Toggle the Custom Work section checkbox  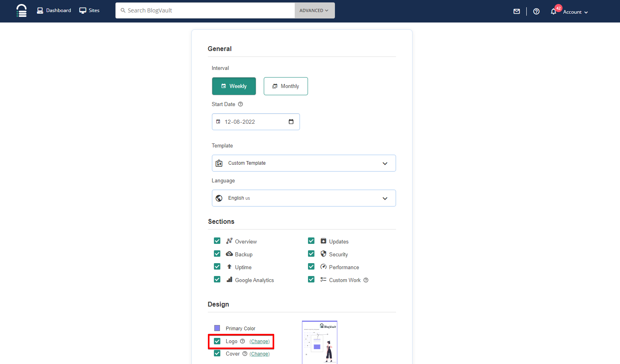pos(311,280)
